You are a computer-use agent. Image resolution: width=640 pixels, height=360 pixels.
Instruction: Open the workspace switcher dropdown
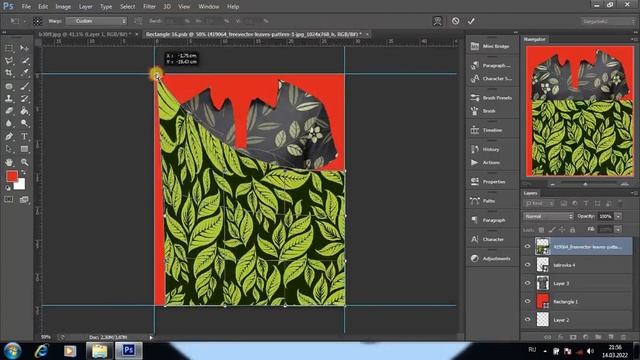coord(607,21)
